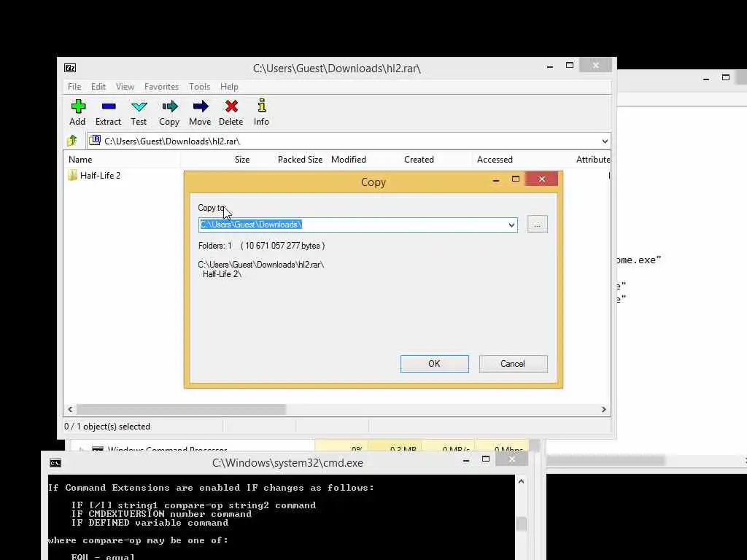Viewport: 747px width, 560px height.
Task: Expand the Copy to destination dropdown
Action: 511,225
